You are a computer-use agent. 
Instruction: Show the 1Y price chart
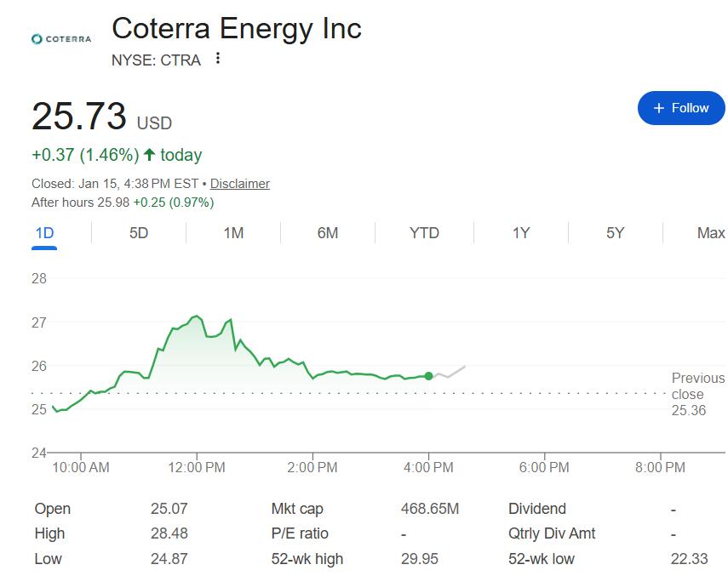(x=521, y=233)
